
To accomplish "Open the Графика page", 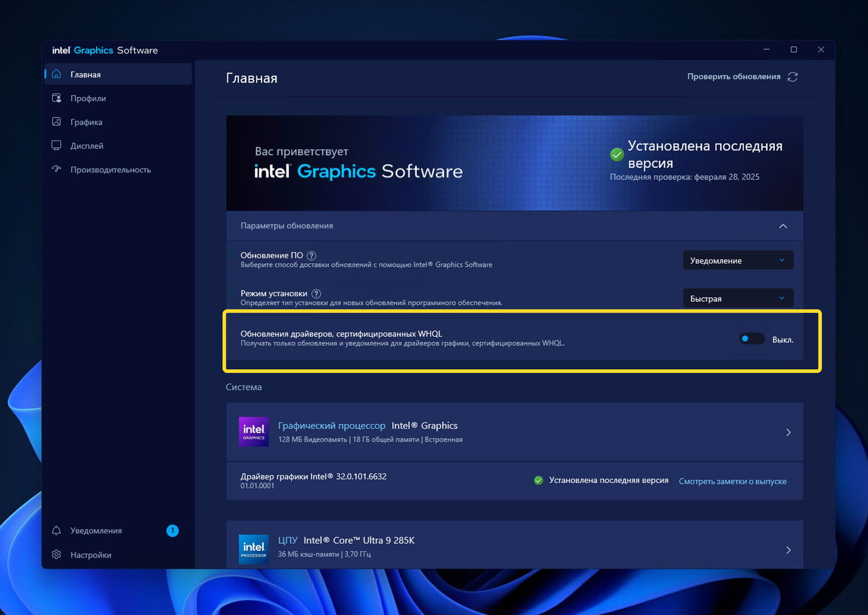I will (118, 121).
